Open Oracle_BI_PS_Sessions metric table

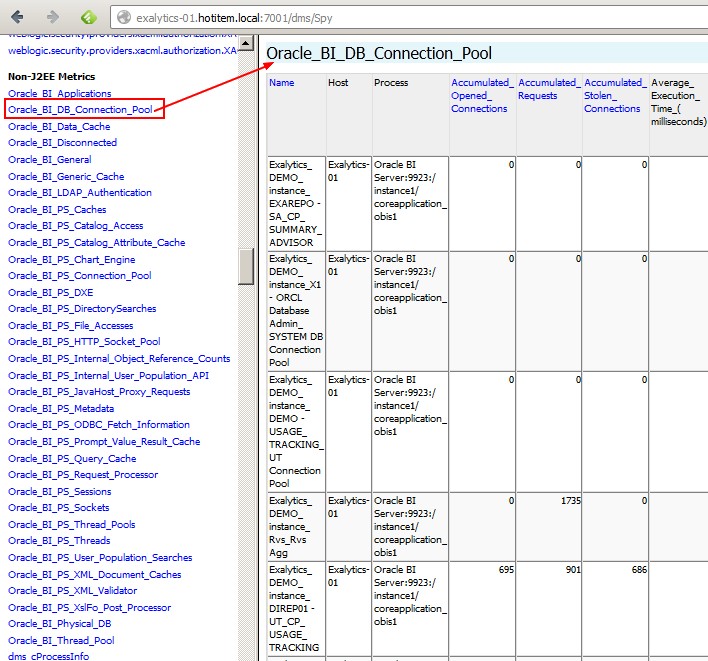click(x=59, y=491)
